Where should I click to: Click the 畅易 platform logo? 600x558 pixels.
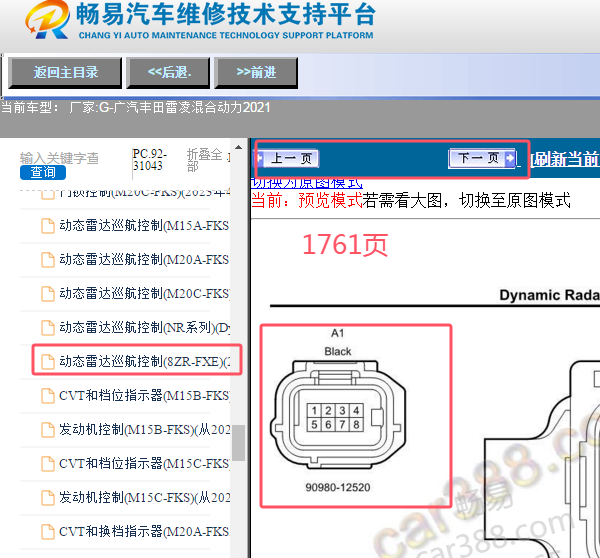pos(47,20)
